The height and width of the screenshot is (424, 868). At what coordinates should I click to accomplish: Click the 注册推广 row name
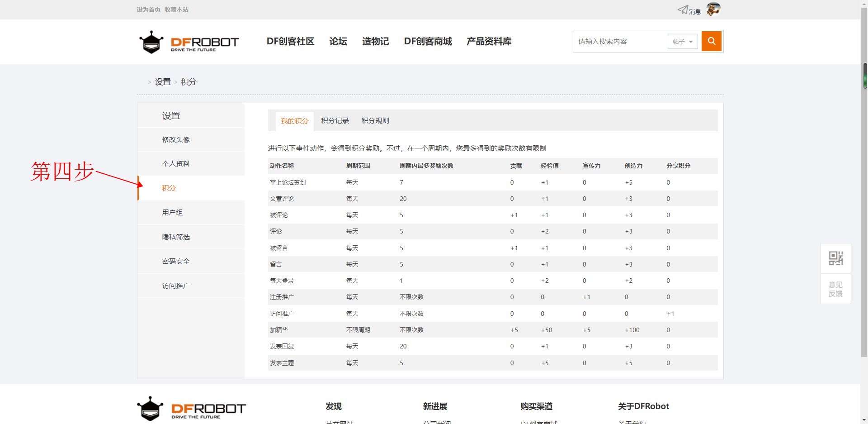[282, 297]
